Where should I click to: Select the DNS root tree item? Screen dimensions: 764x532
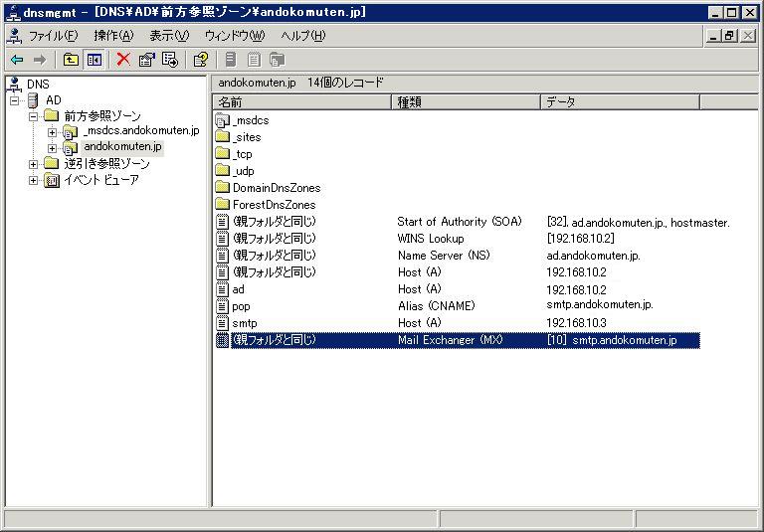click(38, 85)
